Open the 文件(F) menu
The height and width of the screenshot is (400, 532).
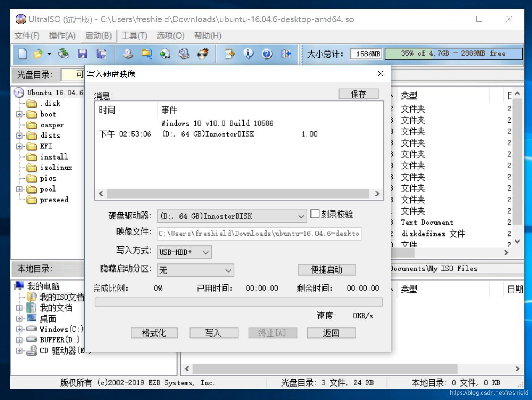(27, 35)
